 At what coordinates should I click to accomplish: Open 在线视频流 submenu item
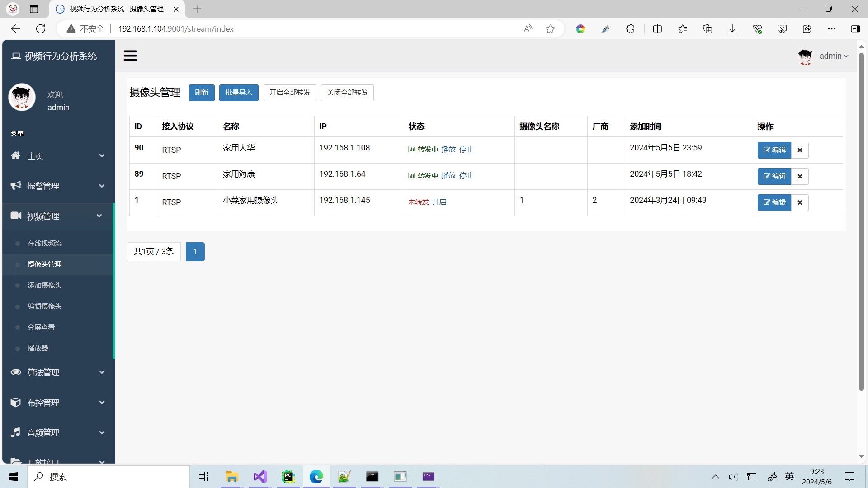[45, 243]
